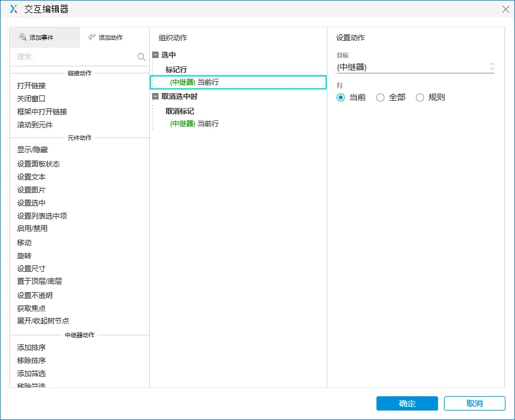Add the 移动 action

tap(24, 243)
